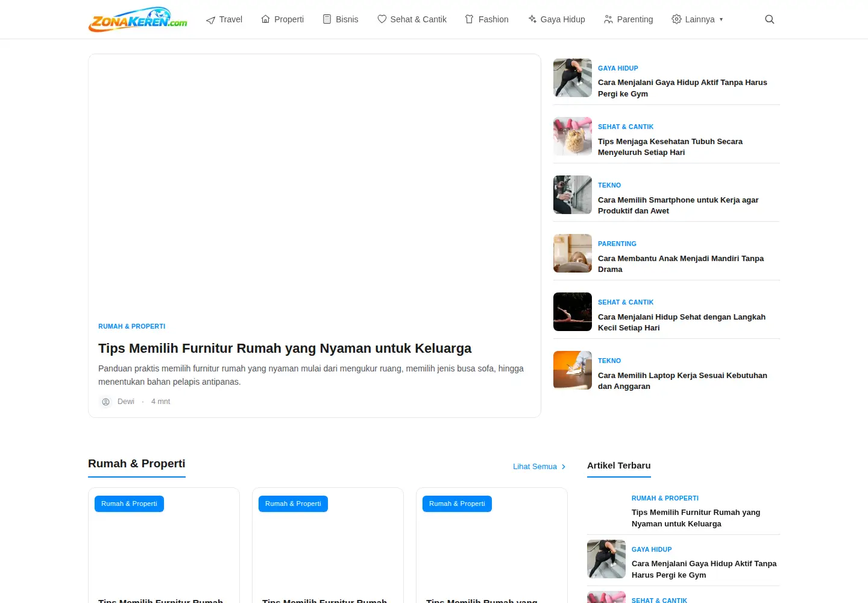This screenshot has height=603, width=868.
Task: Click thumbnail of the Laptop Kerja article
Action: (x=573, y=370)
